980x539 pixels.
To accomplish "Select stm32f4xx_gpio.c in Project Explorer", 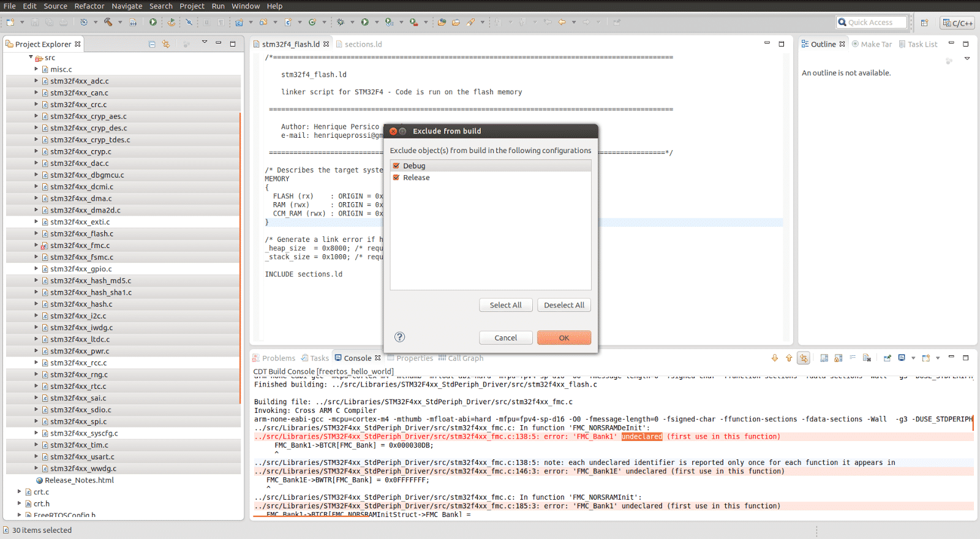I will point(81,269).
